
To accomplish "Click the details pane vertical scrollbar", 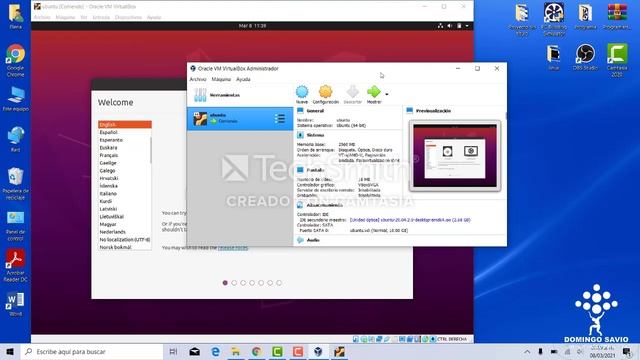I will click(506, 116).
